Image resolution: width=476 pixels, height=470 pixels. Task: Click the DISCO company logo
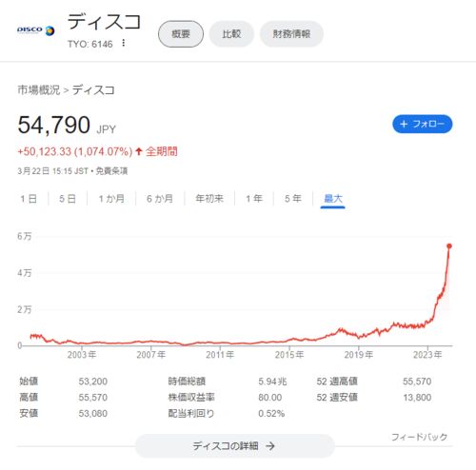tap(35, 30)
